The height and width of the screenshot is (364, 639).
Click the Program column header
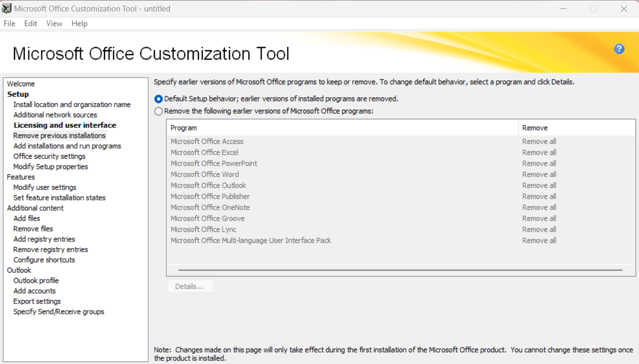click(342, 128)
